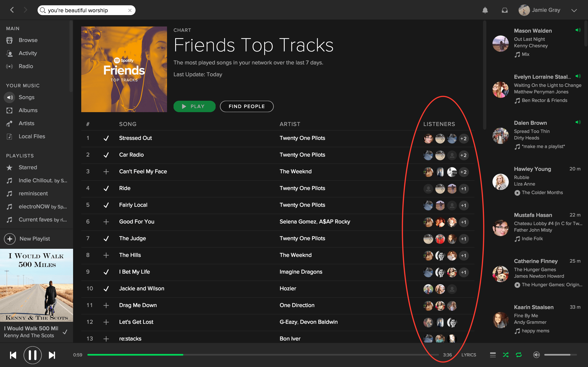Open the play queue icon
Screen dimensions: 588x367
pos(493,355)
